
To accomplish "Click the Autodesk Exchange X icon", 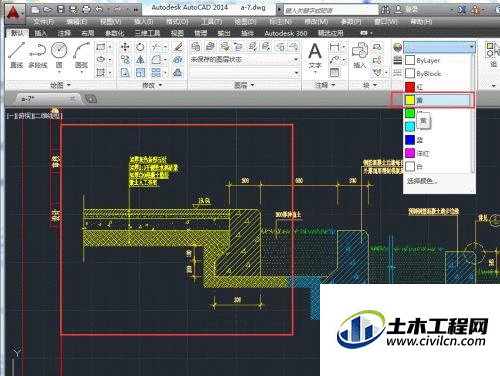I will coord(462,10).
